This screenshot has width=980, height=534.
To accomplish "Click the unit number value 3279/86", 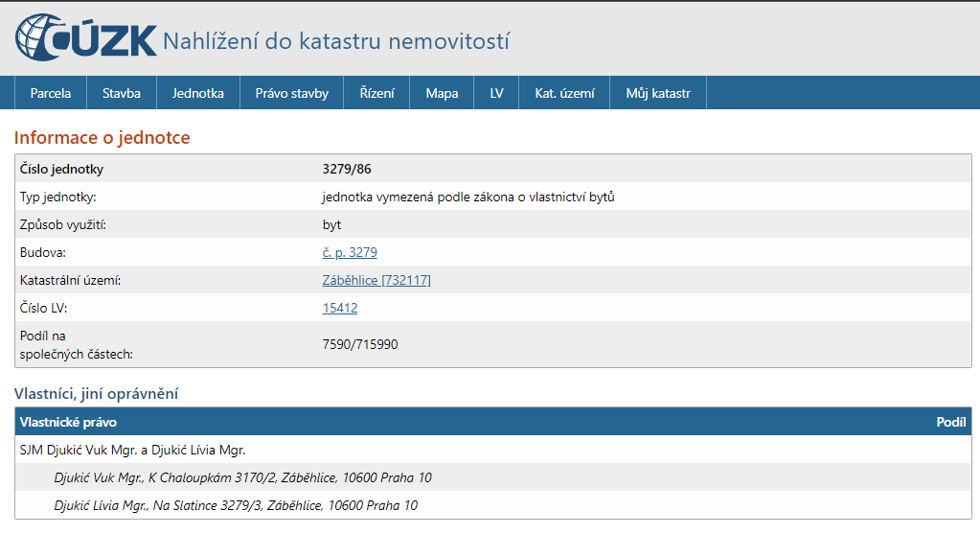I will click(x=347, y=170).
